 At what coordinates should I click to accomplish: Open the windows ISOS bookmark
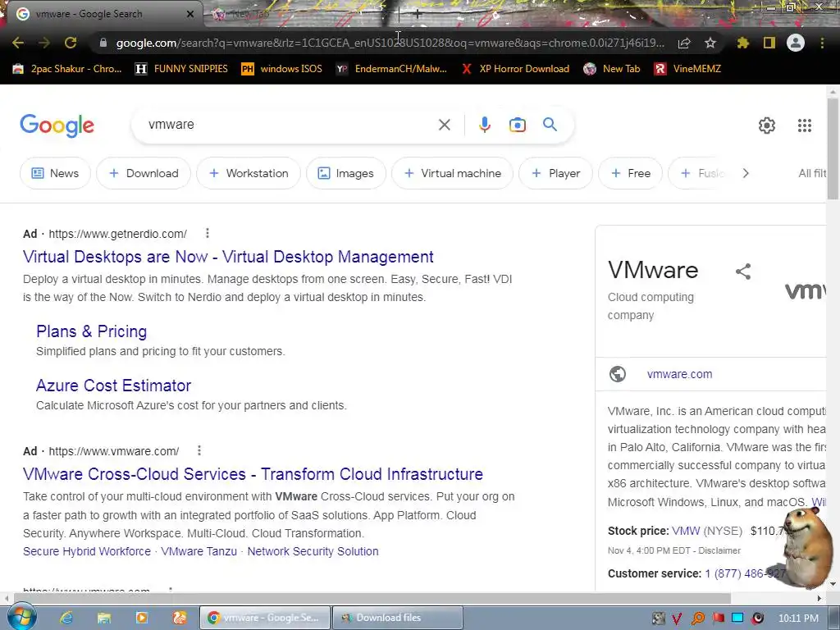[282, 69]
